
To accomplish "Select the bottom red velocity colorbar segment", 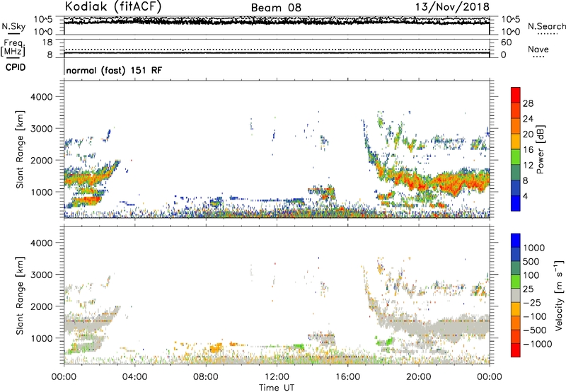I will 516,350.
